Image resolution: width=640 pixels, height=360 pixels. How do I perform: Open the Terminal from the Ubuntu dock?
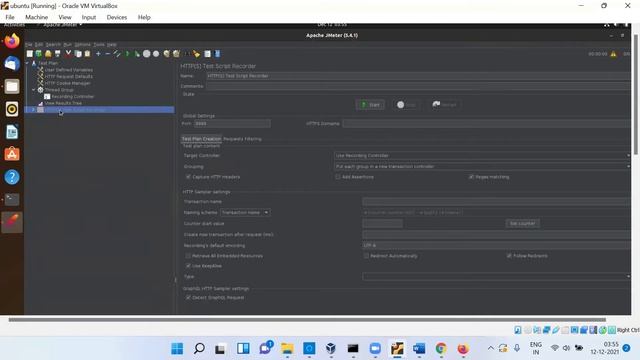click(x=12, y=199)
